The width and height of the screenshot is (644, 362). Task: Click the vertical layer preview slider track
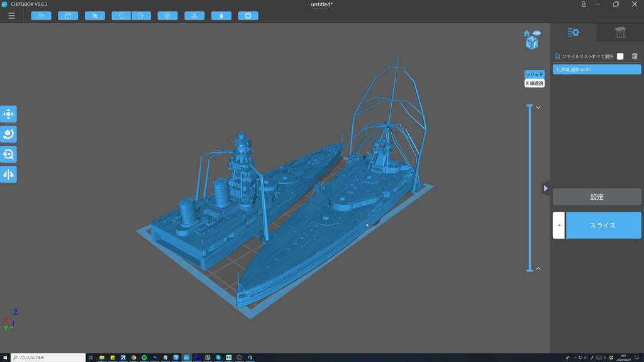click(x=530, y=188)
